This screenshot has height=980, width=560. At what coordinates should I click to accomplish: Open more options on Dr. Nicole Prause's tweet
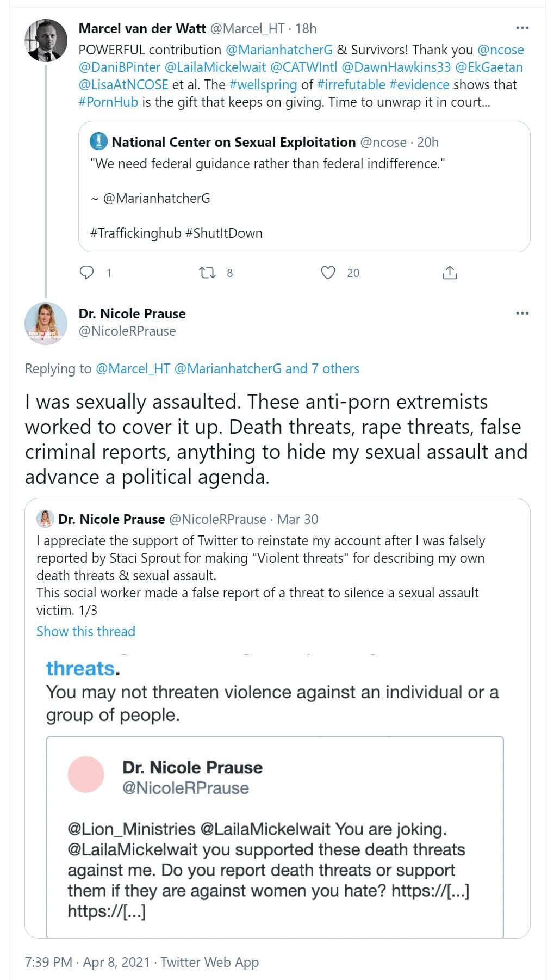(522, 313)
